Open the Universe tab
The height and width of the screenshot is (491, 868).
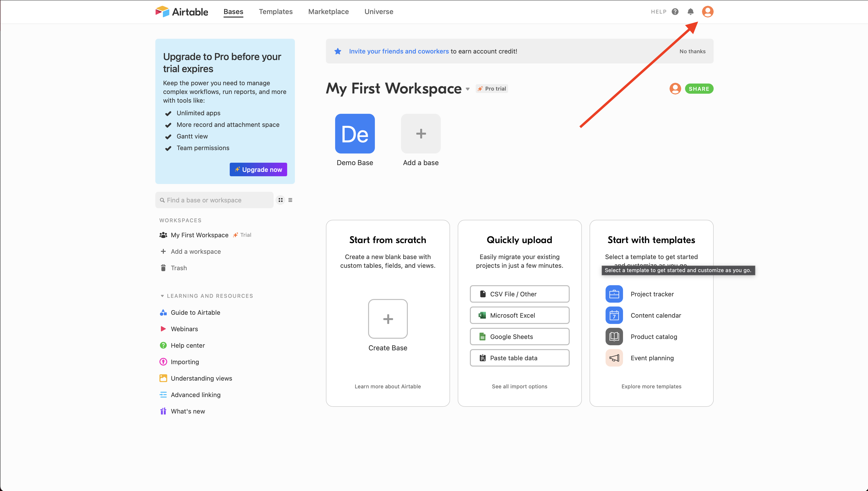click(379, 12)
